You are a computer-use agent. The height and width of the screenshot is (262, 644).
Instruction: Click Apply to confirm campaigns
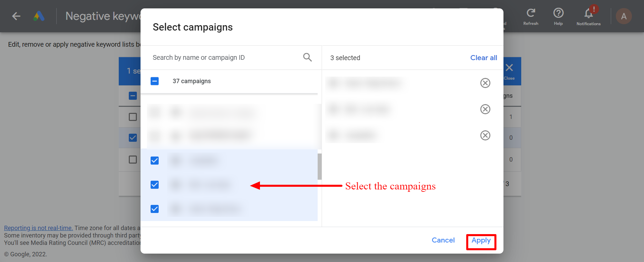(481, 241)
